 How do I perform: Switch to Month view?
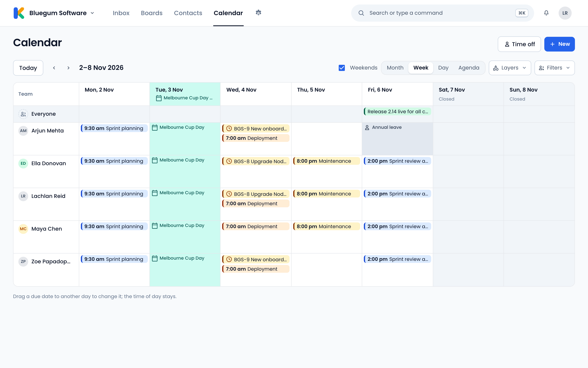pyautogui.click(x=395, y=68)
